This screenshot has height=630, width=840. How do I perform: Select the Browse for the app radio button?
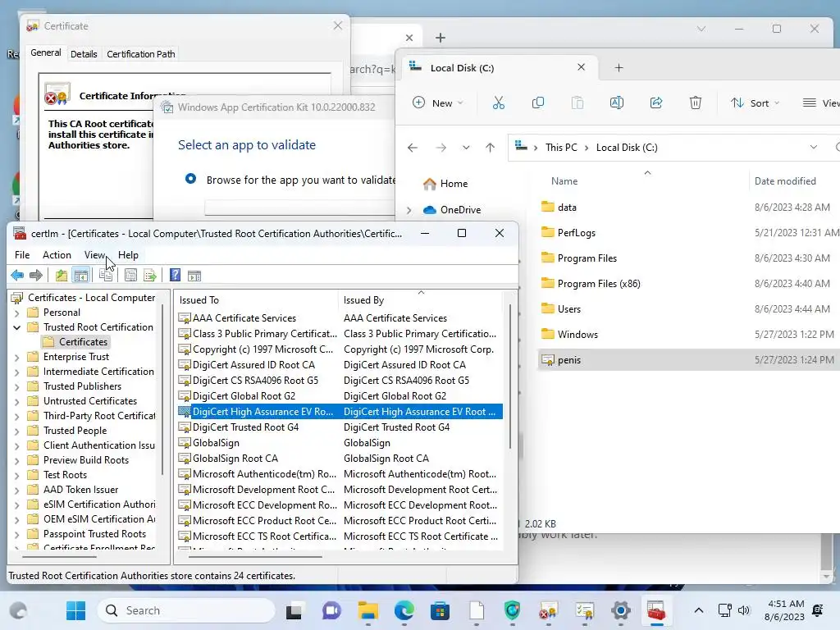click(x=190, y=179)
